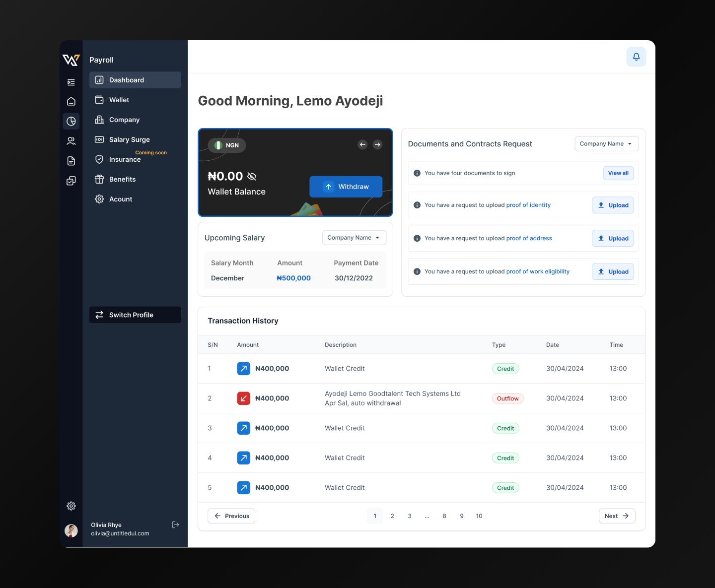Upload proof of address
Image resolution: width=715 pixels, height=588 pixels.
click(613, 238)
